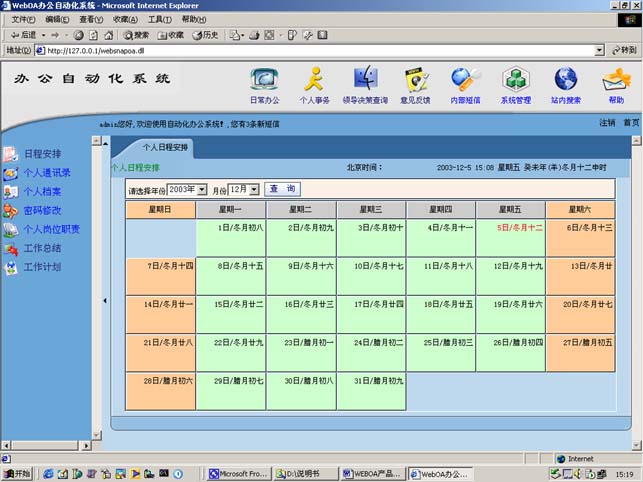Go to 系统管理 system management icon
The height and width of the screenshot is (482, 643).
pos(516,80)
